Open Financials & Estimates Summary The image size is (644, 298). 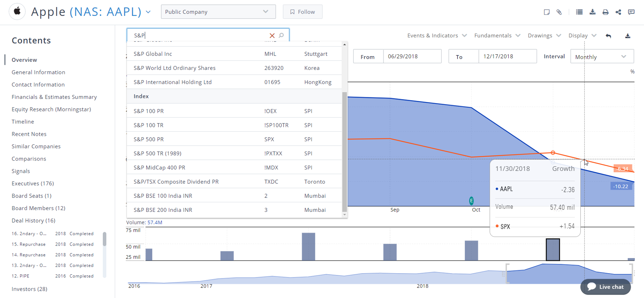pyautogui.click(x=54, y=97)
